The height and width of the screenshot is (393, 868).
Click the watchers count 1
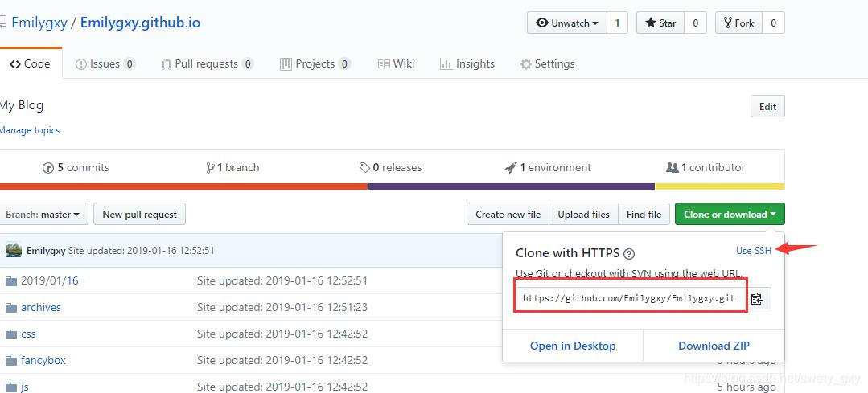tap(617, 23)
